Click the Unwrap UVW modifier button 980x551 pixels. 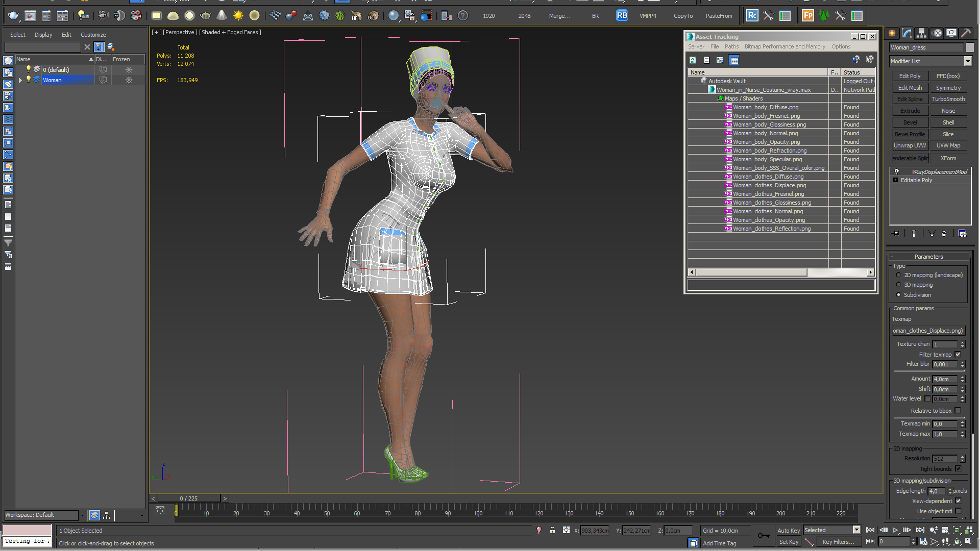[910, 145]
